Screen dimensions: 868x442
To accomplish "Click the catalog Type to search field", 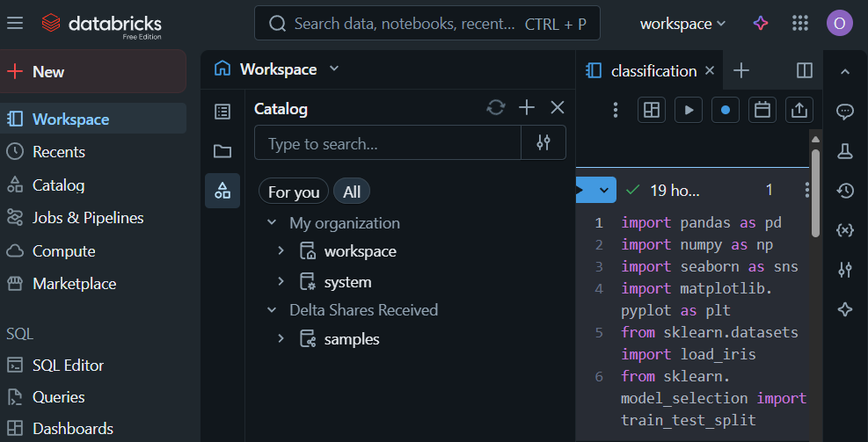I will [x=388, y=142].
